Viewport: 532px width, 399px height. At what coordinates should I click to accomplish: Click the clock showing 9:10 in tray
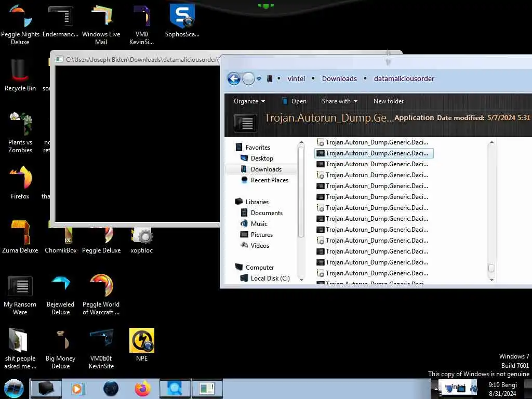[x=502, y=385]
